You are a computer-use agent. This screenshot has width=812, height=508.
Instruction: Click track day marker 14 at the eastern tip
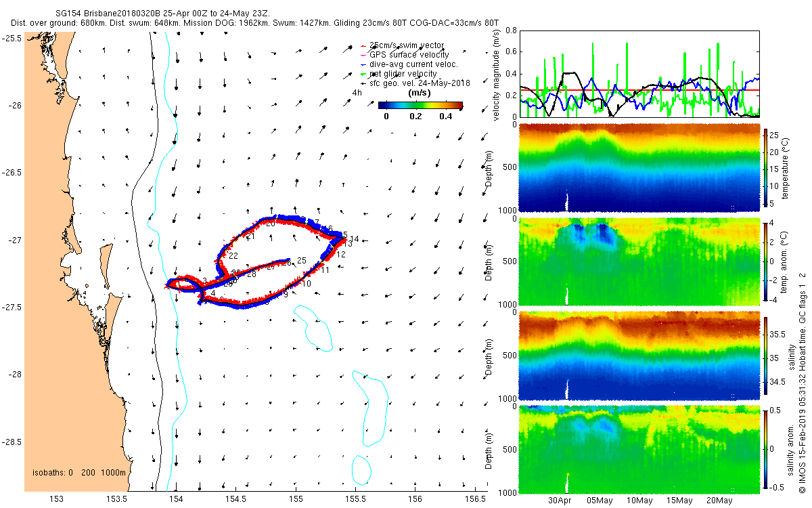coord(355,239)
